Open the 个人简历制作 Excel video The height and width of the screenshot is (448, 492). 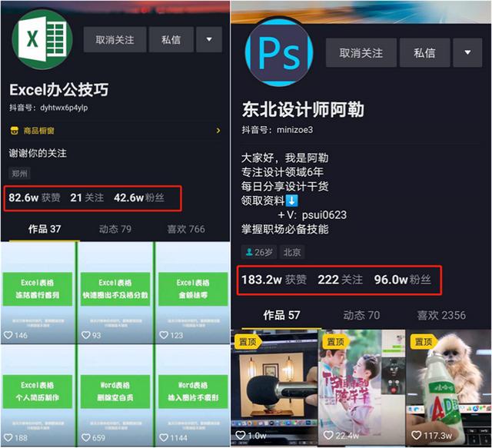(x=38, y=395)
